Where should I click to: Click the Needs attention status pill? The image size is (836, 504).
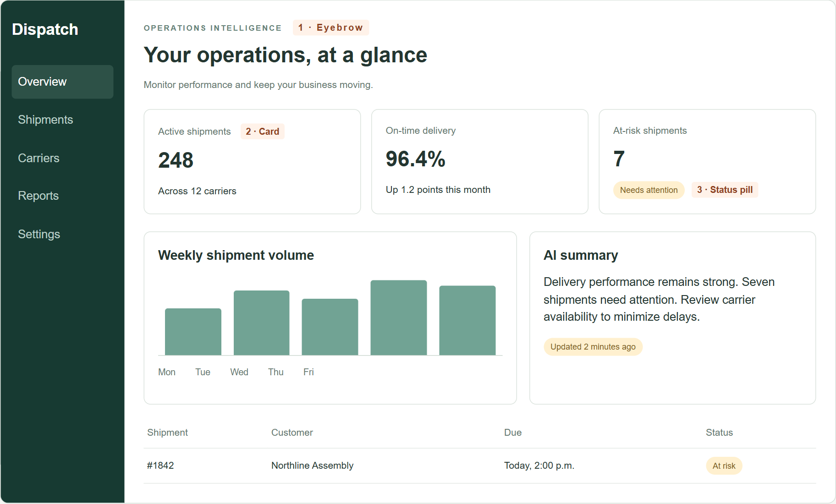(x=649, y=190)
